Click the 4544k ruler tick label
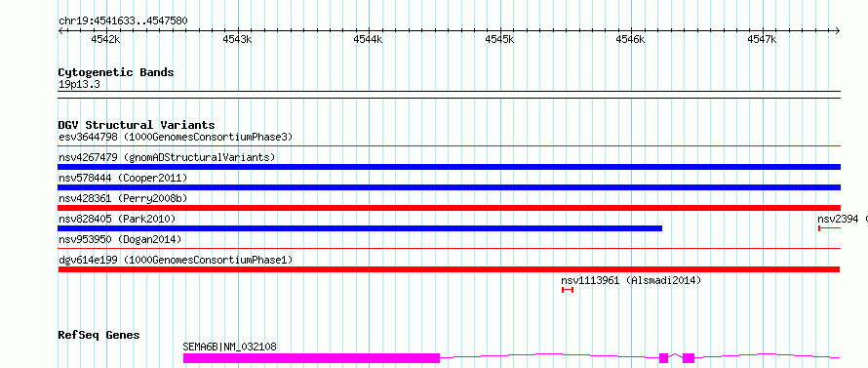 coord(368,39)
